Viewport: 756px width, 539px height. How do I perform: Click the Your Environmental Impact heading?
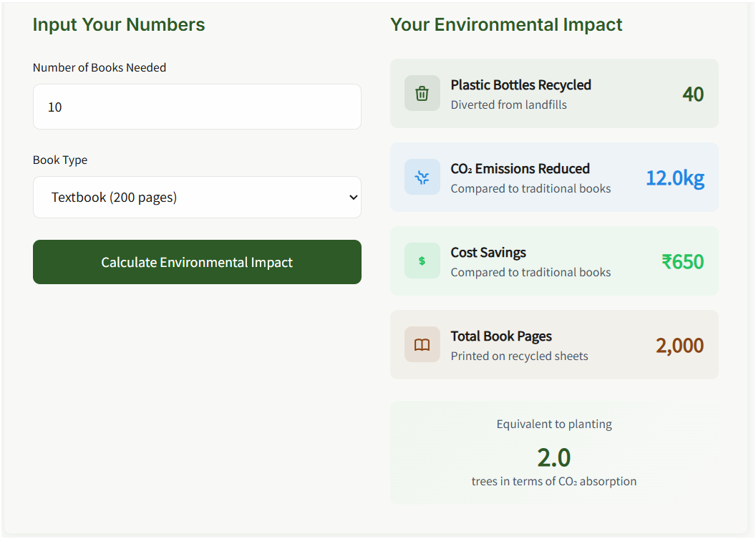click(506, 25)
